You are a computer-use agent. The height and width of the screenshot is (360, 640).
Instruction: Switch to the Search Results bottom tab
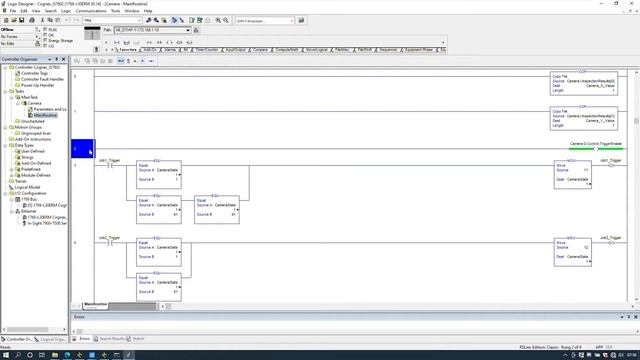point(109,339)
